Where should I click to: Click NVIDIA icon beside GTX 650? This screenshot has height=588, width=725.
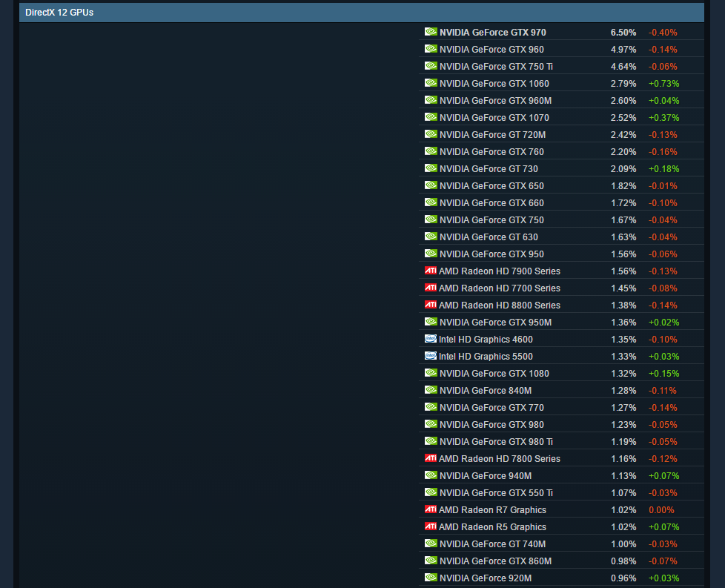tap(431, 185)
